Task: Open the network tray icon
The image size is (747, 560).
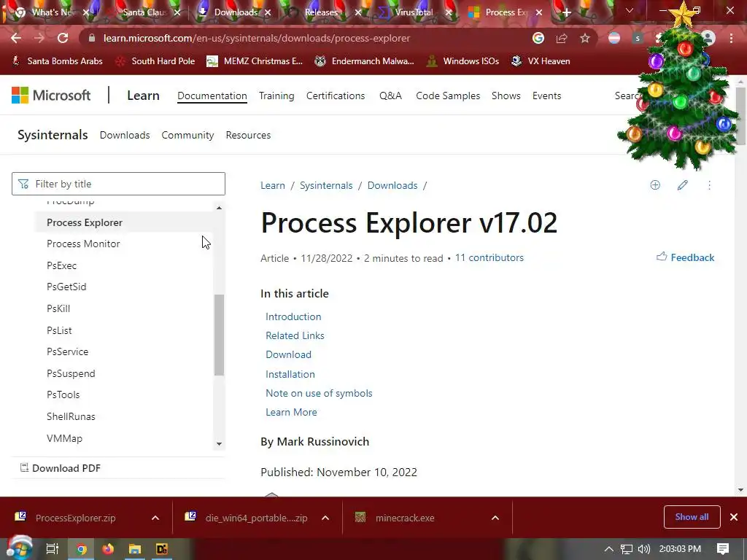Action: (627, 549)
